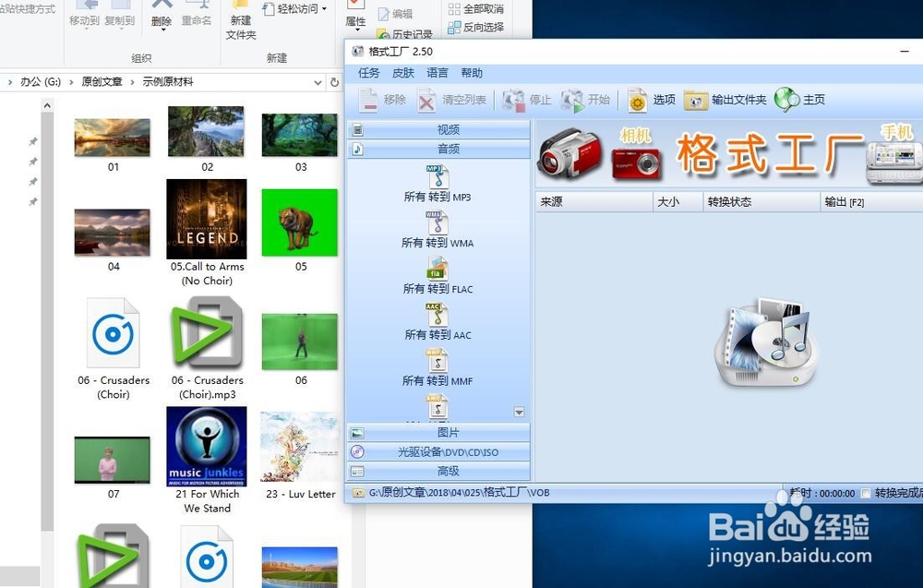Sort by Size (大小) column header
This screenshot has height=588, width=923.
(677, 202)
